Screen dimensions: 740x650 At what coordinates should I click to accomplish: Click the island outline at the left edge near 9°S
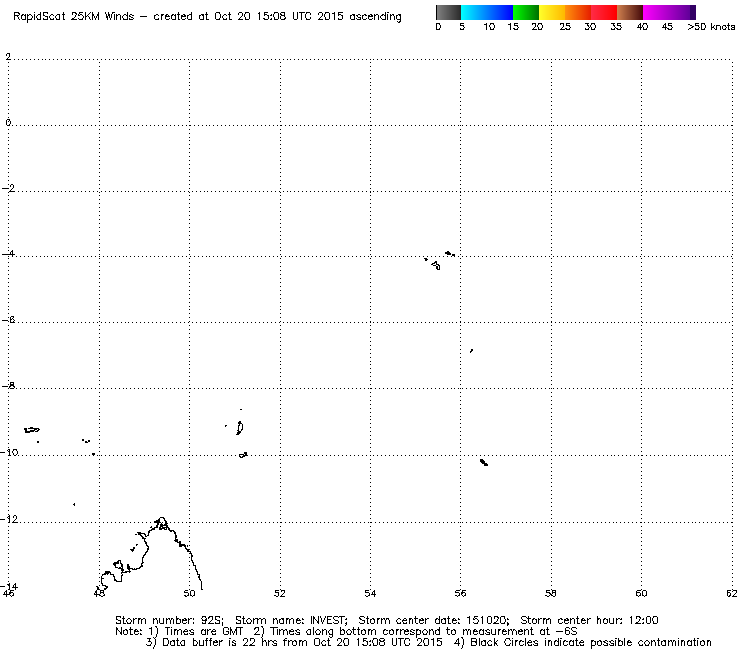point(32,430)
